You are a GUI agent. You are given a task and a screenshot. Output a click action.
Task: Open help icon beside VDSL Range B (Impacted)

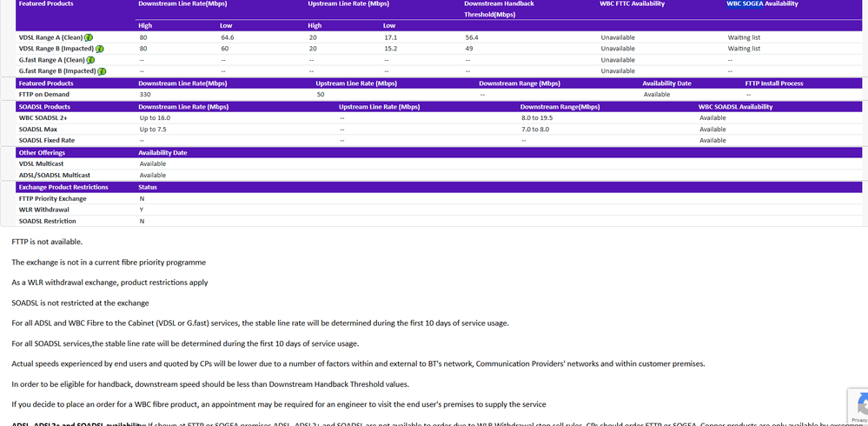pyautogui.click(x=100, y=49)
